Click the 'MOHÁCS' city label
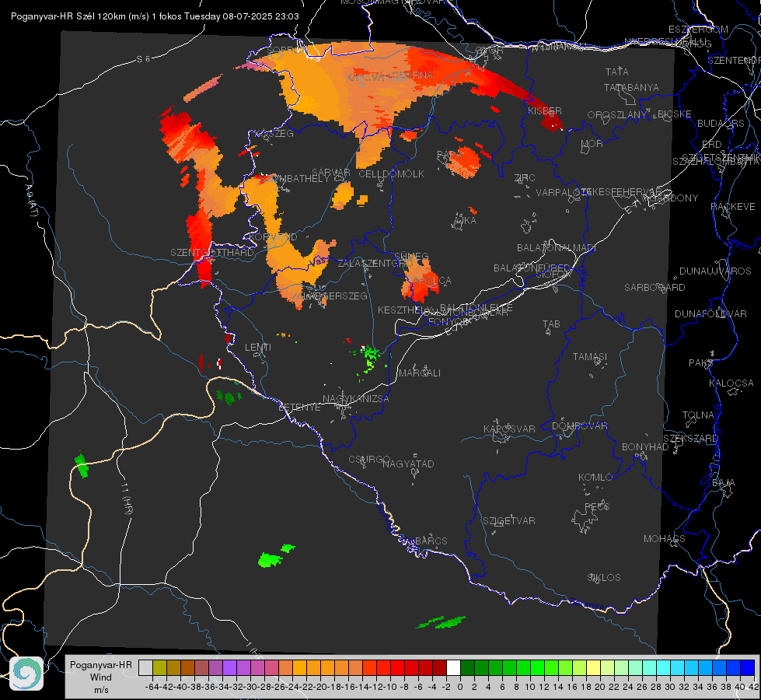This screenshot has height=700, width=761. coord(665,539)
